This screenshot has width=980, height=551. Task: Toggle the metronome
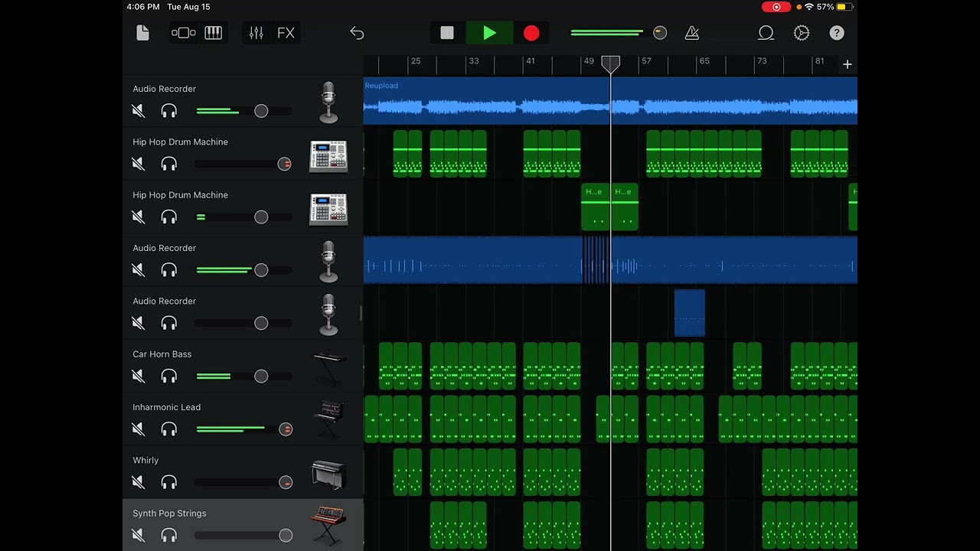(692, 33)
